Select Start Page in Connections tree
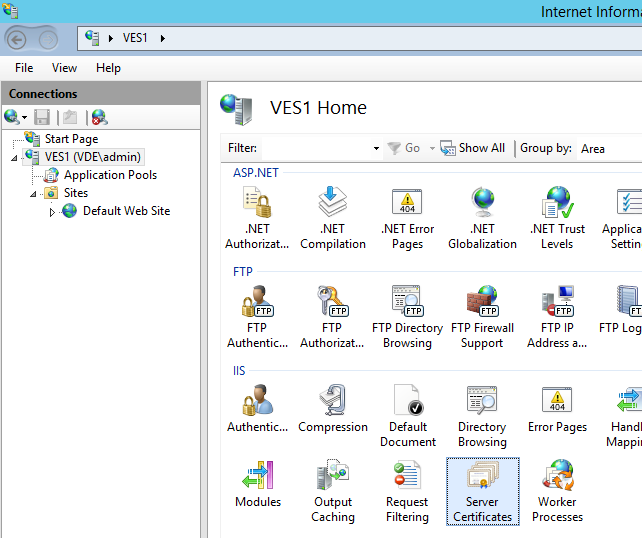This screenshot has width=642, height=538. (x=71, y=139)
